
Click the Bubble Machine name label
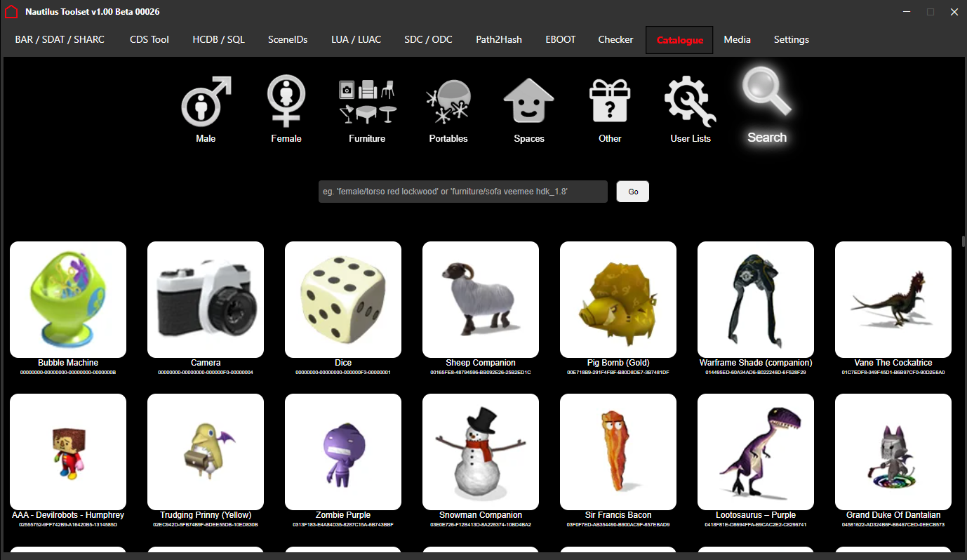click(x=68, y=363)
